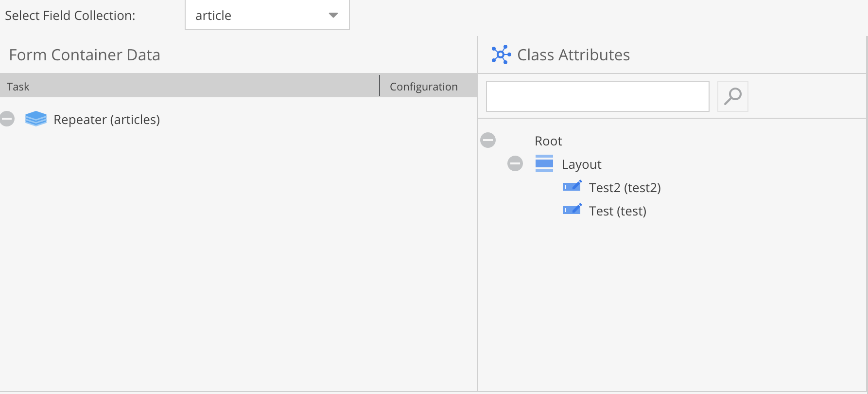Collapse the Root tree node
The image size is (868, 394).
coord(488,140)
